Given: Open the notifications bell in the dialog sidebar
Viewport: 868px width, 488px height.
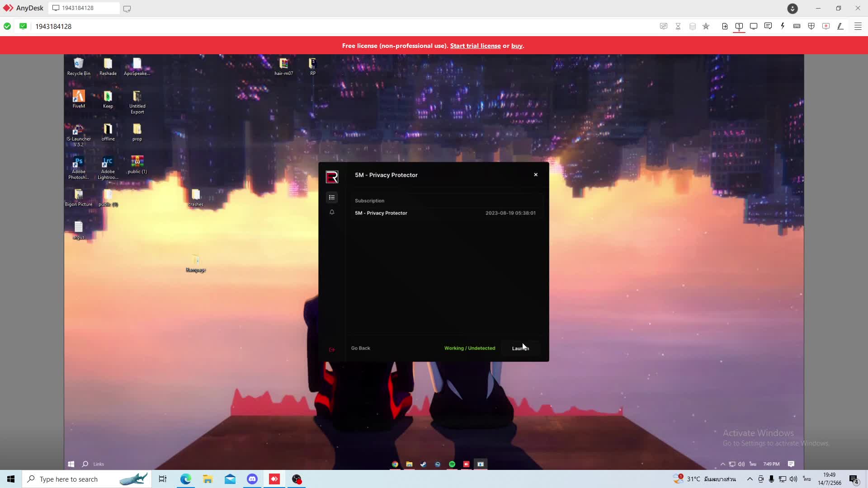Looking at the screenshot, I should point(332,212).
